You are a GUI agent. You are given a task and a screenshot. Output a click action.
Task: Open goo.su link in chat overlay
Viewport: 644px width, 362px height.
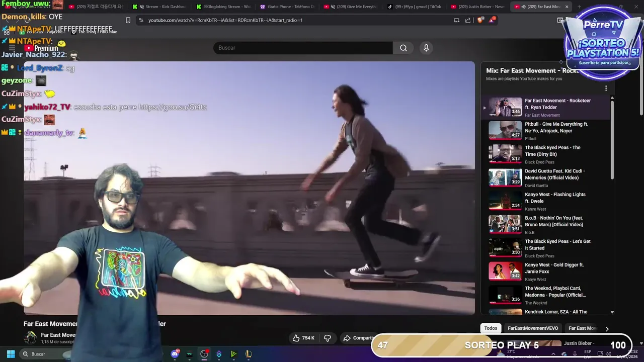173,107
